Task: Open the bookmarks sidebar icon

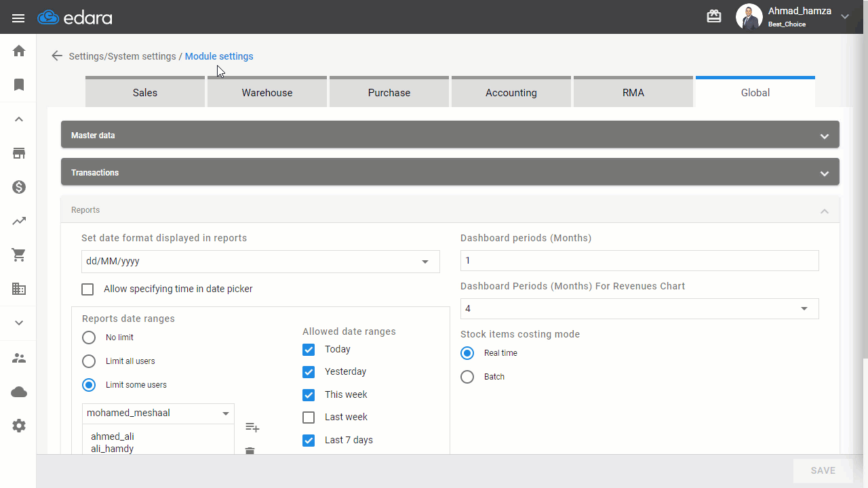Action: pos(19,85)
